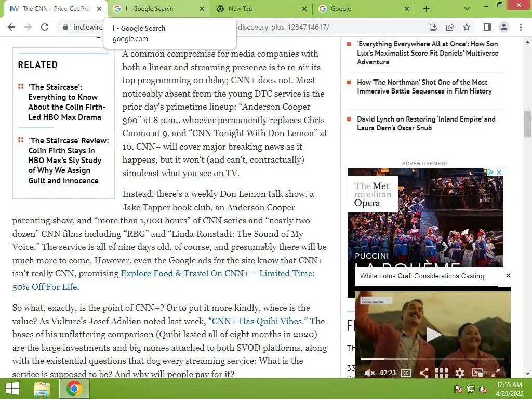This screenshot has height=399, width=532.
Task: Unmute the floating video player
Action: (369, 373)
